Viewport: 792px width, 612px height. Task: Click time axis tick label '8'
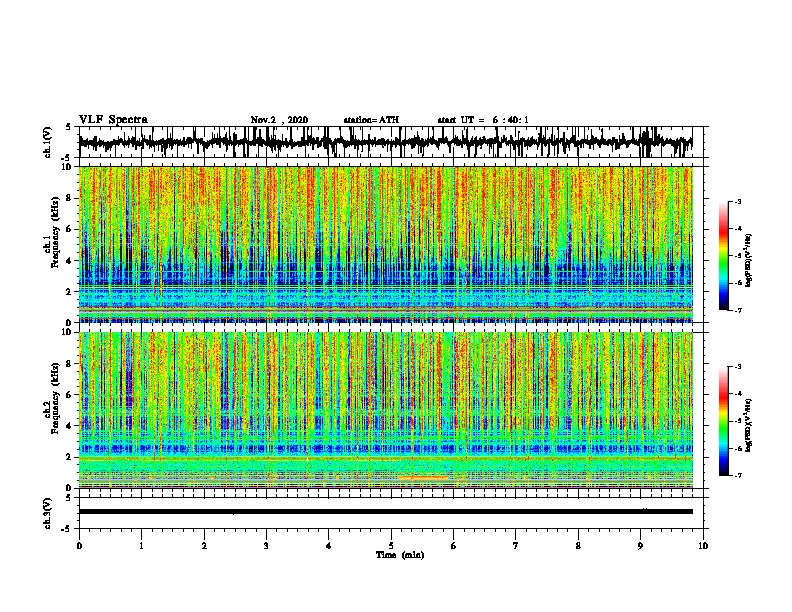[x=578, y=546]
